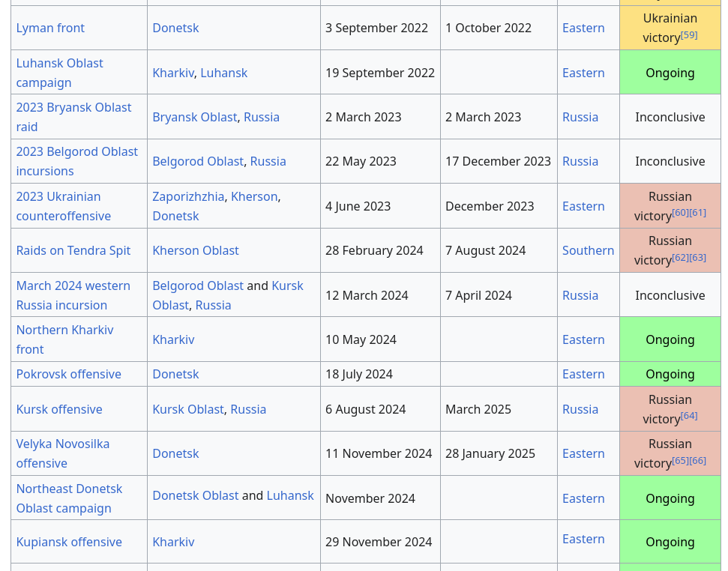
Task: Open citation [60] in counteroffensive result
Action: pyautogui.click(x=680, y=213)
